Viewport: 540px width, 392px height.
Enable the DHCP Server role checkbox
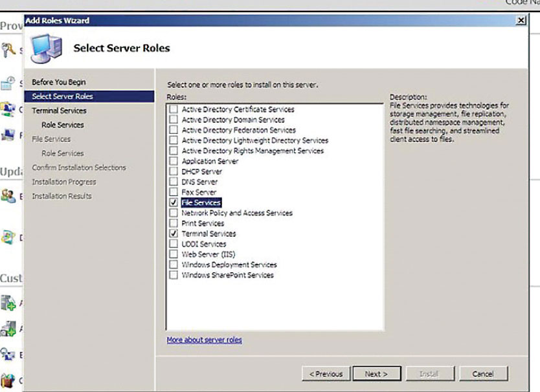click(x=173, y=171)
